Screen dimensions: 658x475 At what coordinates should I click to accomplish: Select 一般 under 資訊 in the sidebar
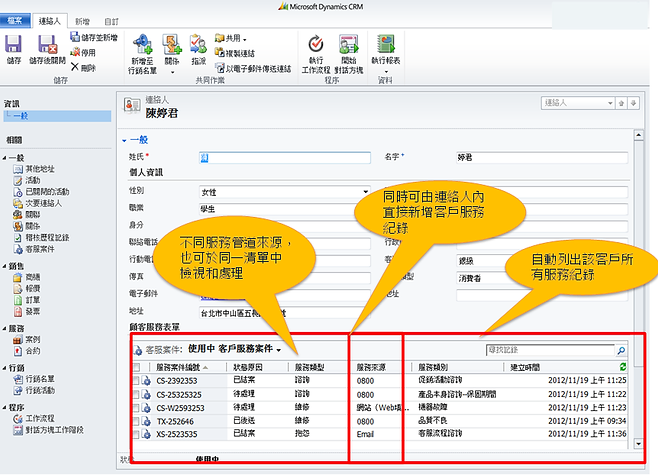tap(57, 116)
